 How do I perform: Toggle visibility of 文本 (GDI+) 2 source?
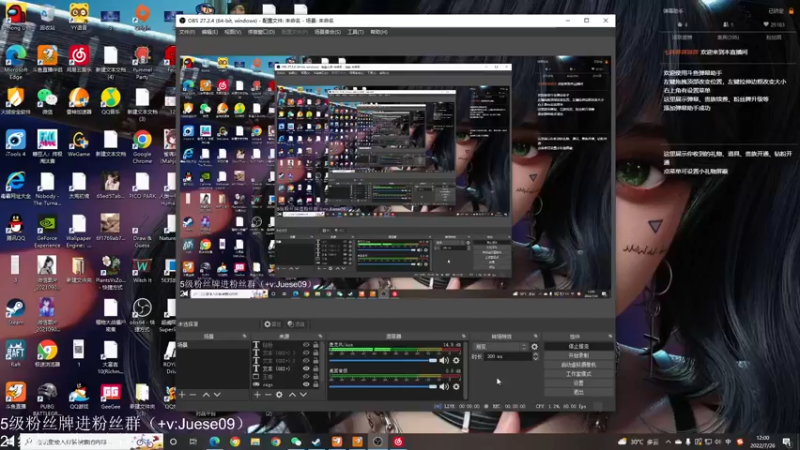[x=306, y=360]
